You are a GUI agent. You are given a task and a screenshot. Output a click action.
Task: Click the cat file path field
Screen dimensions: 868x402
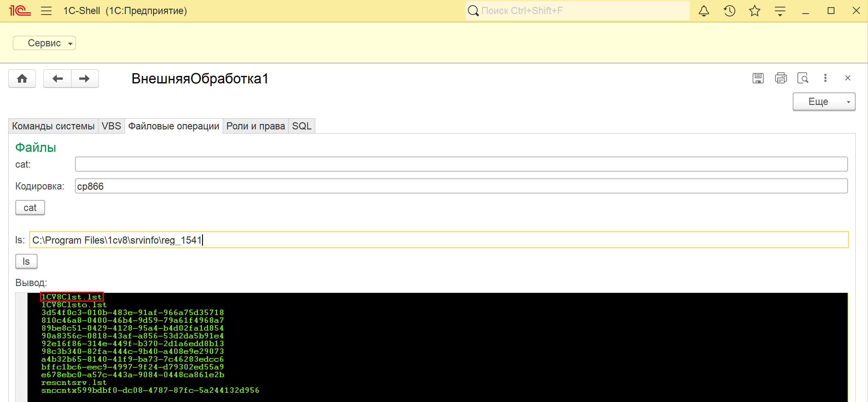click(461, 164)
